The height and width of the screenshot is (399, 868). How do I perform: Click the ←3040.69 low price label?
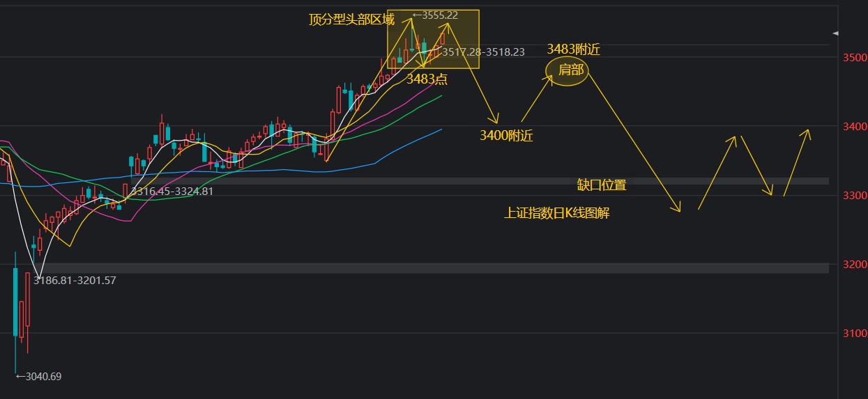tap(38, 377)
